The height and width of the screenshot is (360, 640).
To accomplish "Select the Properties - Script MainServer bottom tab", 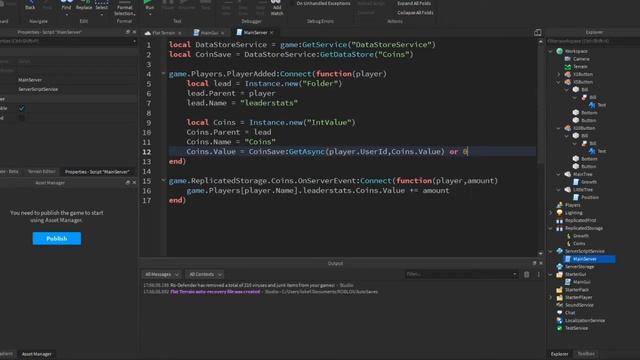I will pos(97,172).
